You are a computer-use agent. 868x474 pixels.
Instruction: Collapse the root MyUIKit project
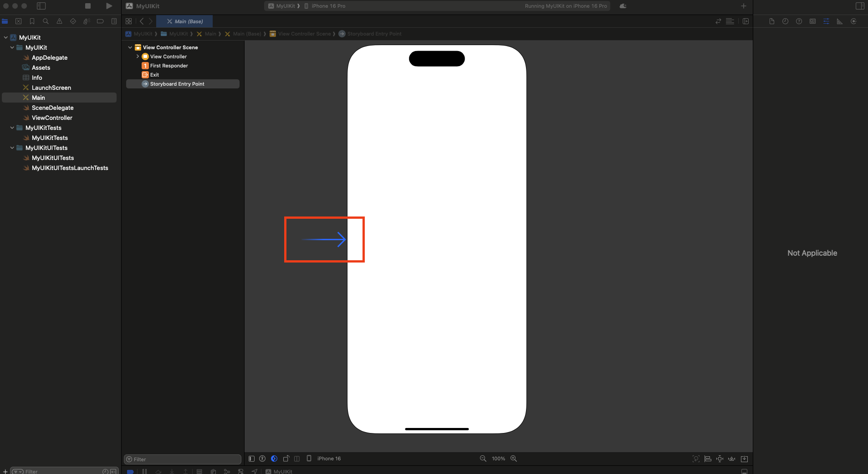5,37
